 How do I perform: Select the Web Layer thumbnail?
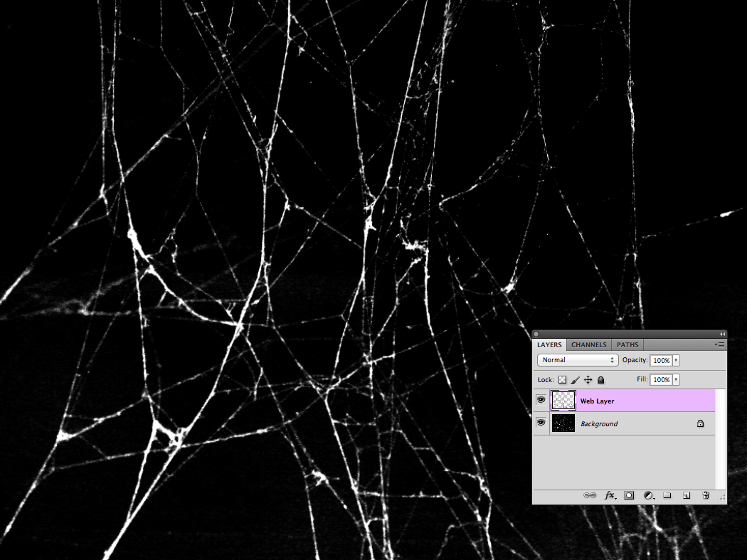[x=563, y=401]
